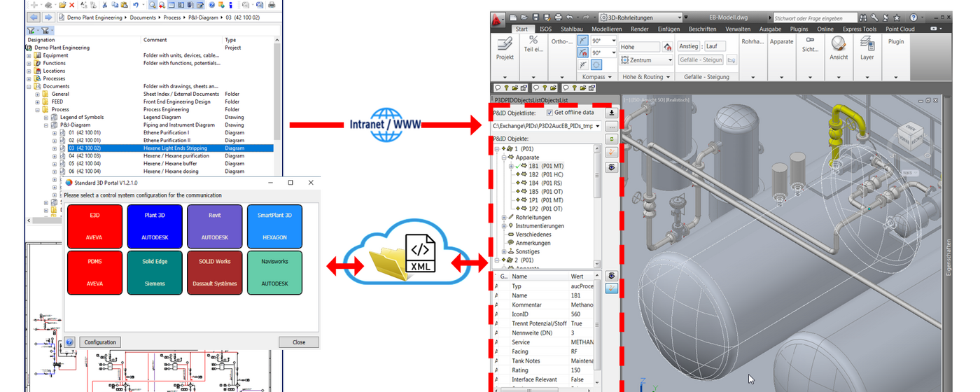Expand the Rohrleitungen node in P&ID Objekte
Image resolution: width=980 pixels, height=392 pixels.
[504, 217]
